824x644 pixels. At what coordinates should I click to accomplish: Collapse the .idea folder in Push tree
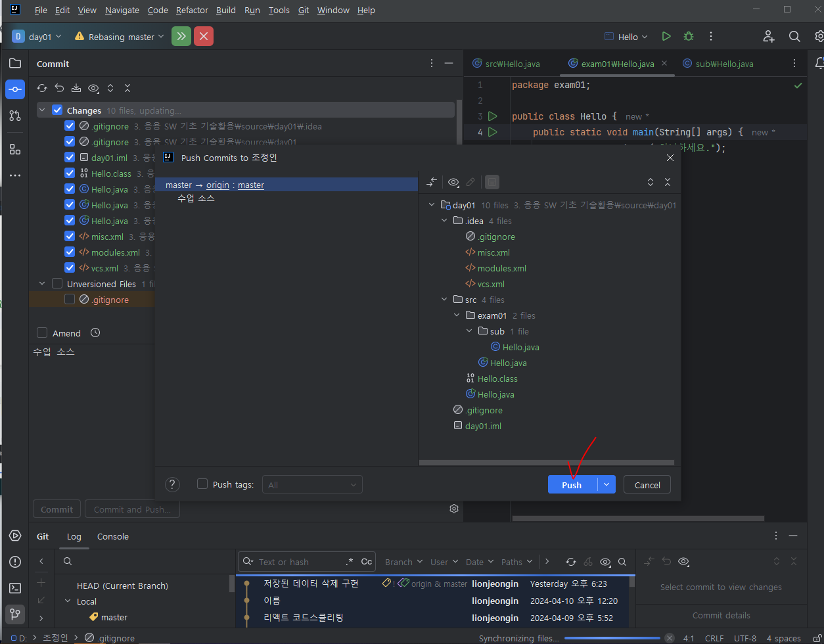point(445,221)
